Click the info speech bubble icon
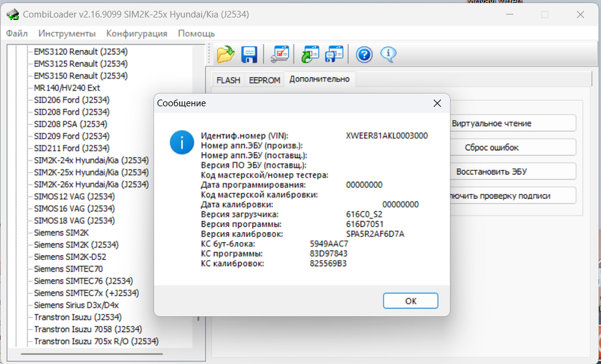The height and width of the screenshot is (364, 601). tap(388, 54)
